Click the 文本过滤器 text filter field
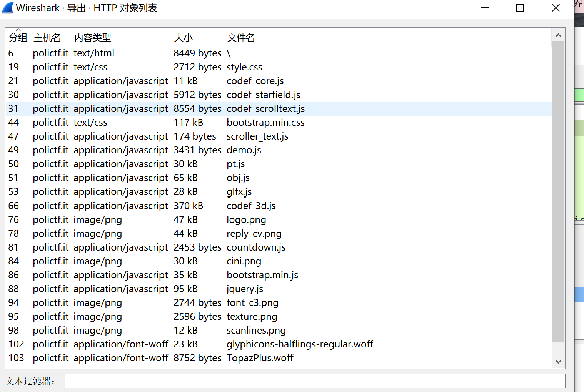Viewport: 584px width, 392px height. pyautogui.click(x=315, y=381)
